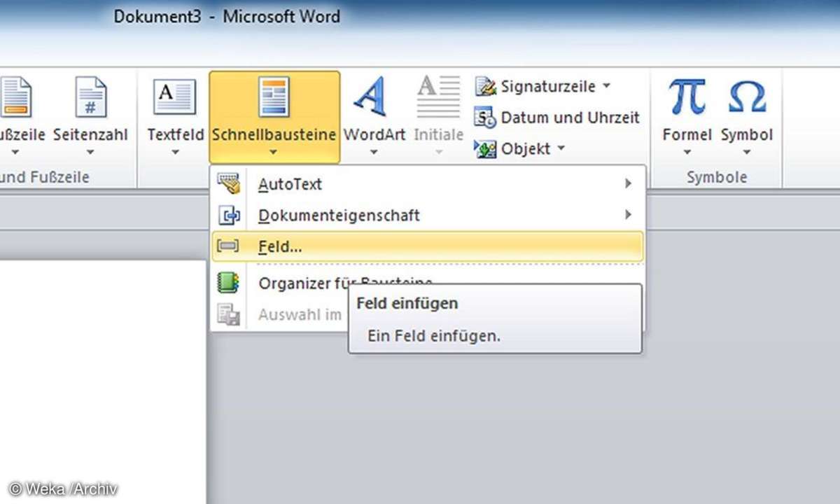Viewport: 840px width, 504px height.
Task: Click the Textfeld label
Action: point(175,134)
